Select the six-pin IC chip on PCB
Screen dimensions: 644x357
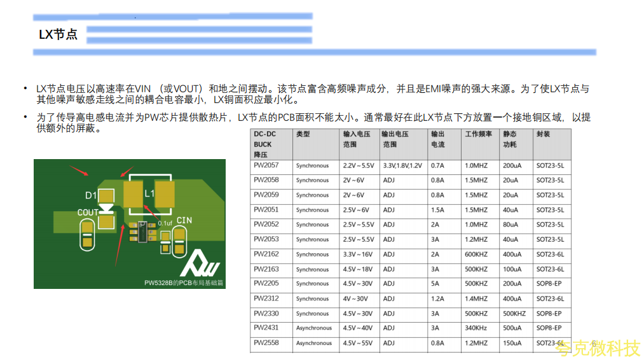[x=142, y=232]
